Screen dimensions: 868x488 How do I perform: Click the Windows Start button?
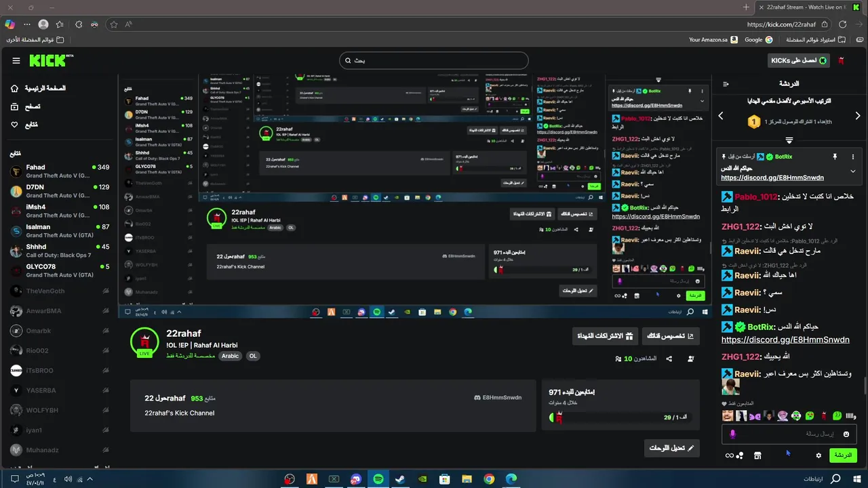(x=856, y=479)
